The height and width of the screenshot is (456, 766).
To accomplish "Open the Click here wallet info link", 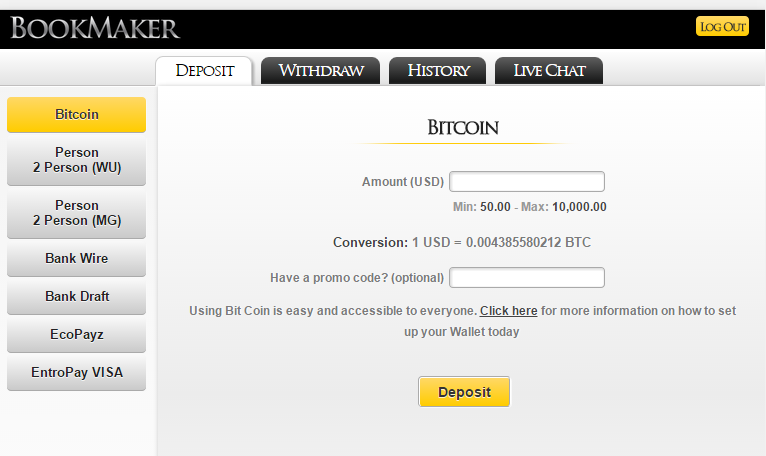I will coord(508,311).
